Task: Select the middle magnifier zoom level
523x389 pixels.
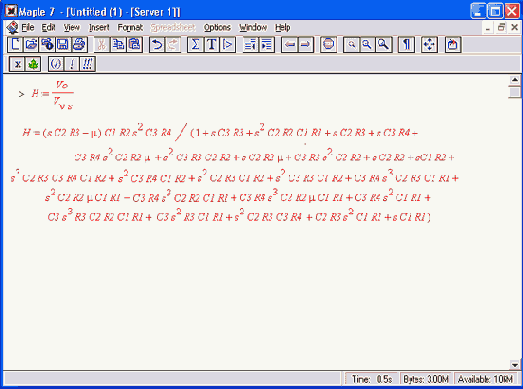Action: point(367,45)
